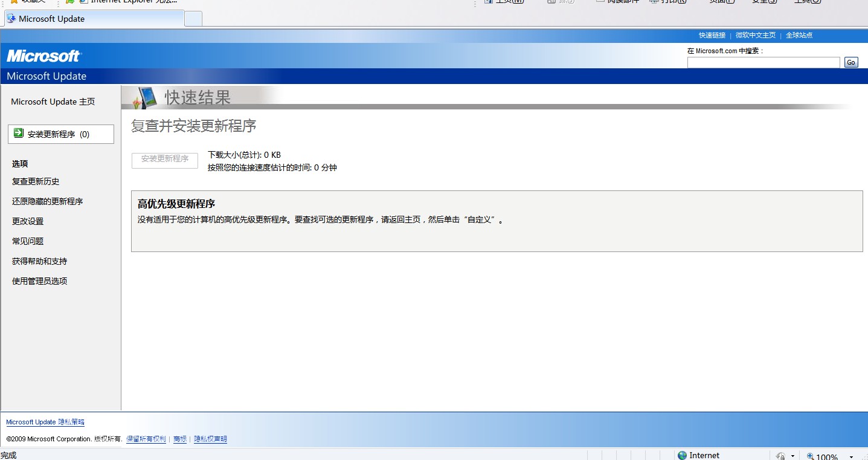The image size is (868, 460).
Task: Open the 全球站点 link
Action: (799, 35)
